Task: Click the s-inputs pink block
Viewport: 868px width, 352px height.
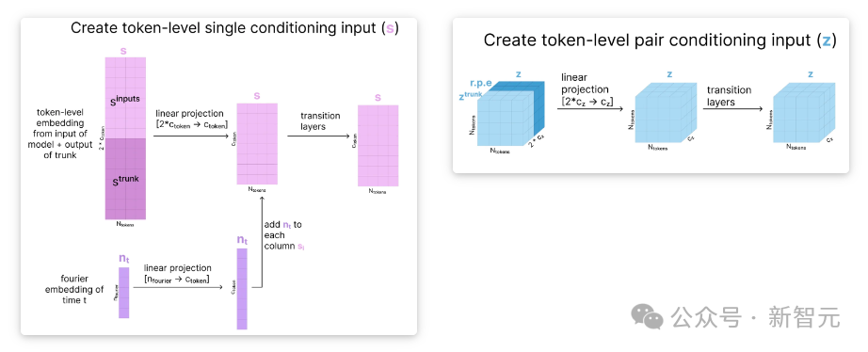Action: [x=125, y=97]
